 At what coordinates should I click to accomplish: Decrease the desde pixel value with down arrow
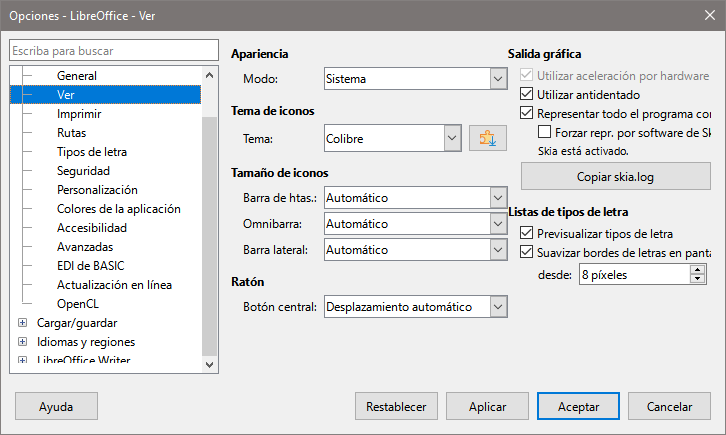click(x=697, y=279)
